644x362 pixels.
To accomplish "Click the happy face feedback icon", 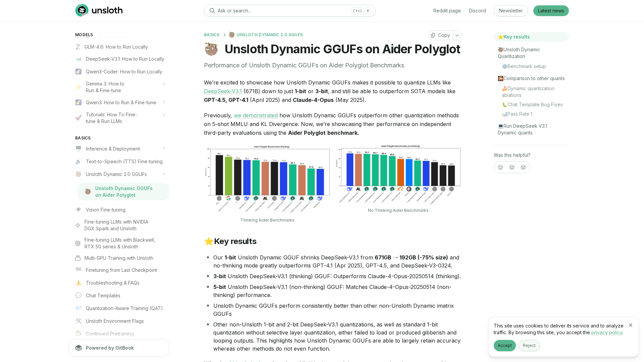I will [500, 167].
